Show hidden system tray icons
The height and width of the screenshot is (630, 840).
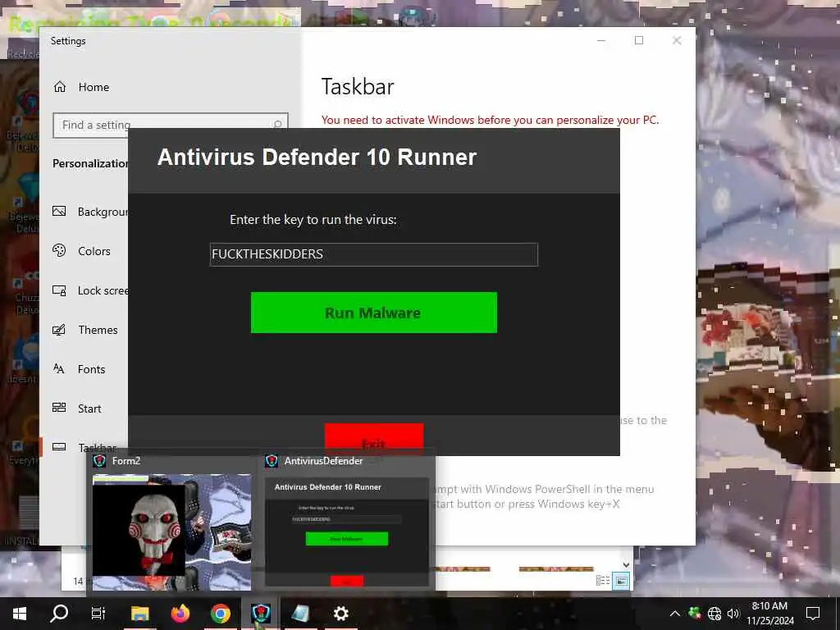(675, 614)
